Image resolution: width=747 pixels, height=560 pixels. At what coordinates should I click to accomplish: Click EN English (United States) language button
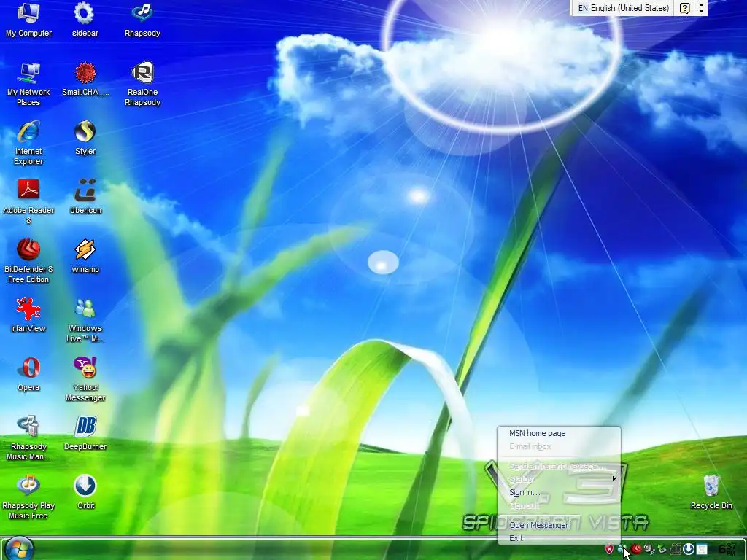623,8
